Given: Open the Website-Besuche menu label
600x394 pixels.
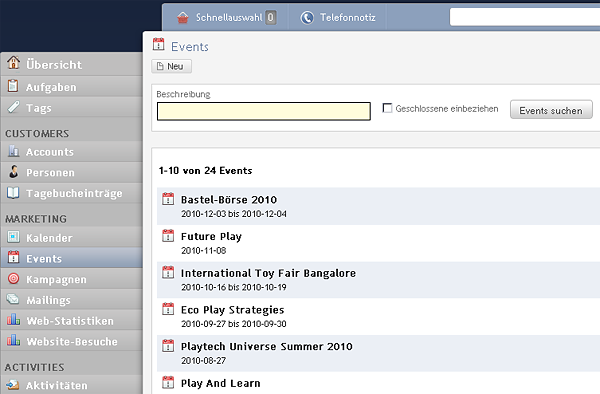Looking at the screenshot, I should (x=72, y=342).
